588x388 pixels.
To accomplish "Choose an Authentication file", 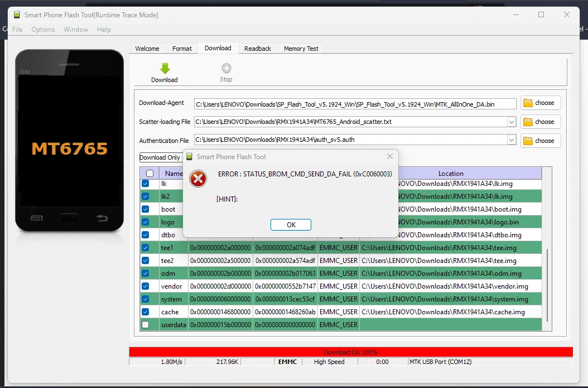I will [x=541, y=141].
